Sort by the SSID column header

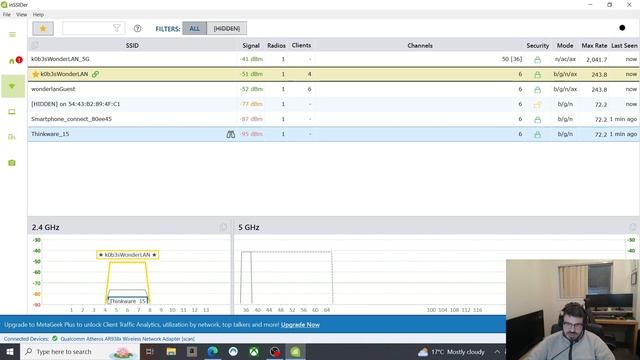click(132, 45)
